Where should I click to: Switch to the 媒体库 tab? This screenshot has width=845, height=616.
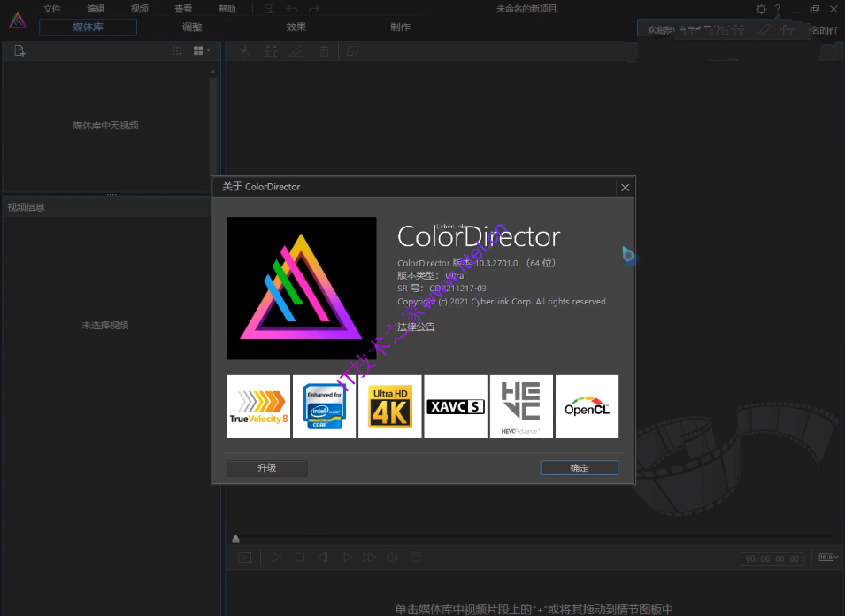tap(88, 27)
